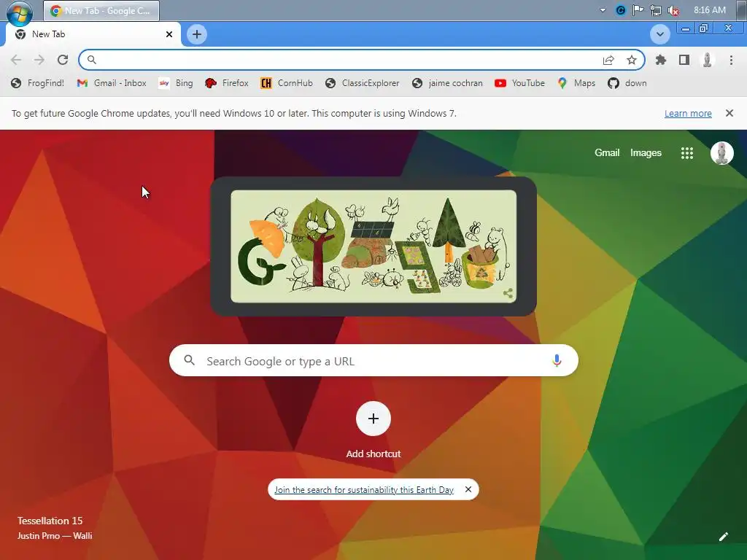Image resolution: width=747 pixels, height=560 pixels.
Task: Add a shortcut with plus circle
Action: (x=373, y=419)
